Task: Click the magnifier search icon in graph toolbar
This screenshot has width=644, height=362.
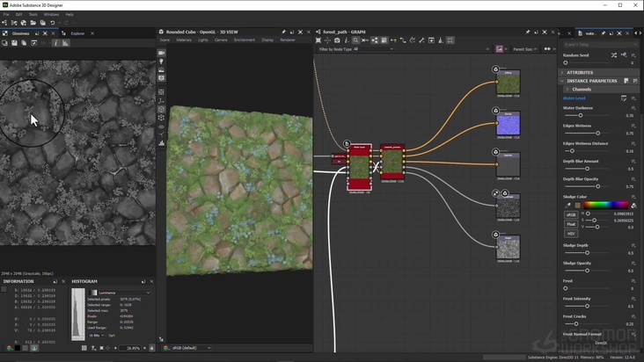Action: [355, 40]
